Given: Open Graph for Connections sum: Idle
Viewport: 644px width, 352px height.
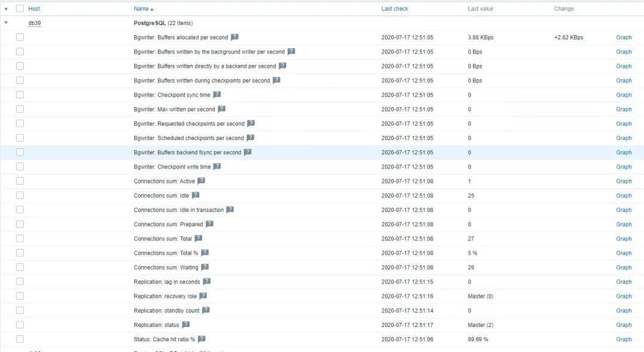Looking at the screenshot, I should point(624,195).
